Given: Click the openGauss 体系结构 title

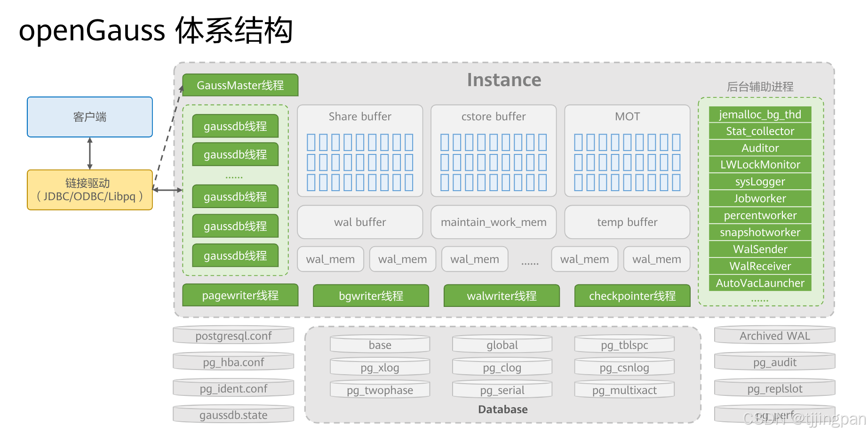Looking at the screenshot, I should click(156, 30).
